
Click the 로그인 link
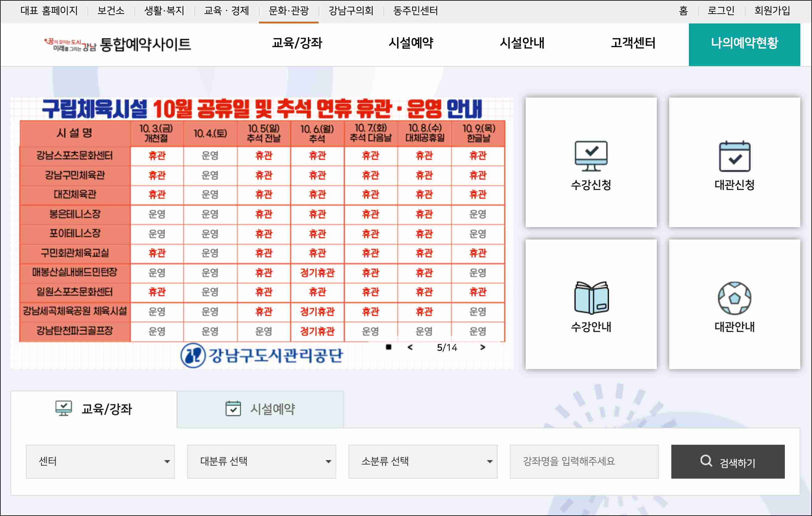coord(721,11)
